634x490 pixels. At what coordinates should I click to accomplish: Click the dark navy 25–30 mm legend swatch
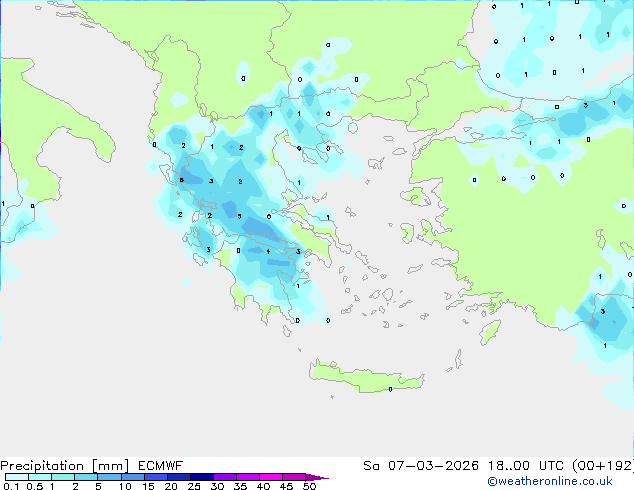(x=202, y=477)
